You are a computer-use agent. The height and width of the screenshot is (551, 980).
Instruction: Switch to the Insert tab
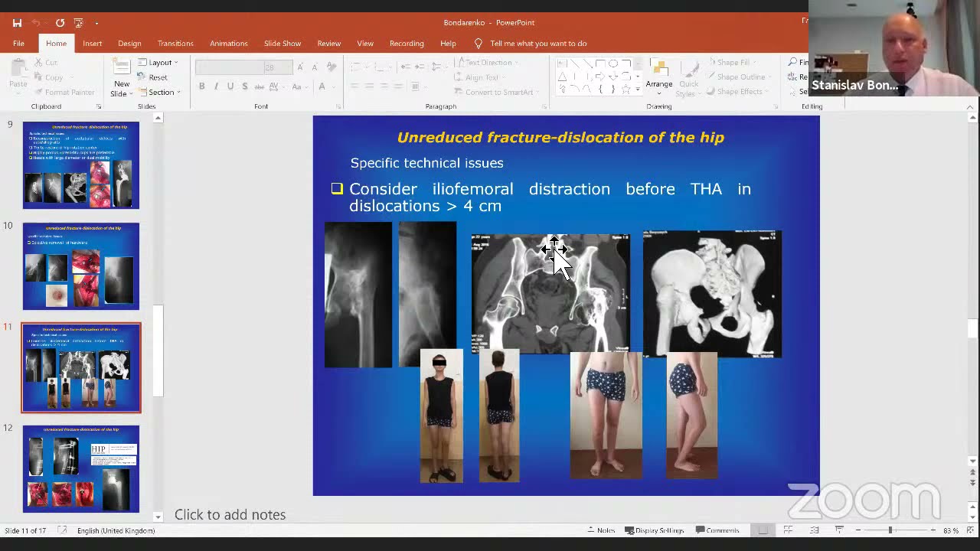pyautogui.click(x=92, y=44)
